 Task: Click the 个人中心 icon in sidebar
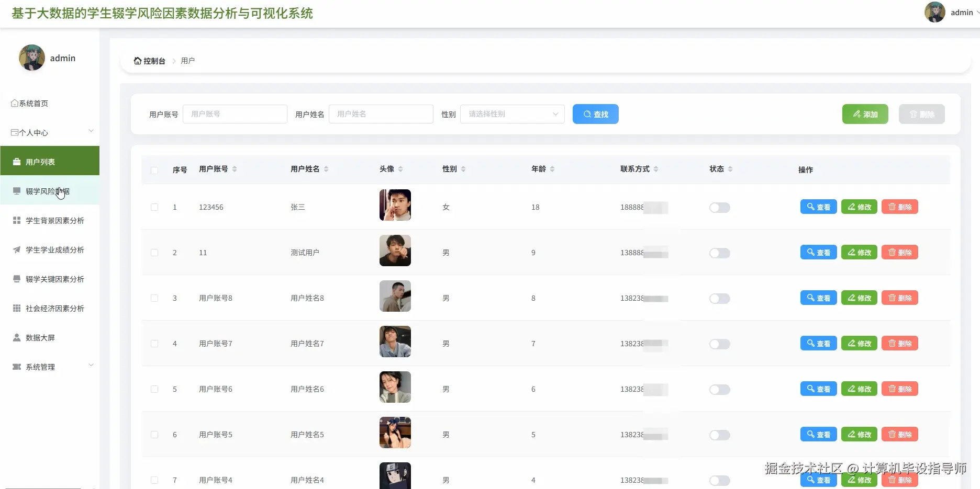pyautogui.click(x=15, y=133)
